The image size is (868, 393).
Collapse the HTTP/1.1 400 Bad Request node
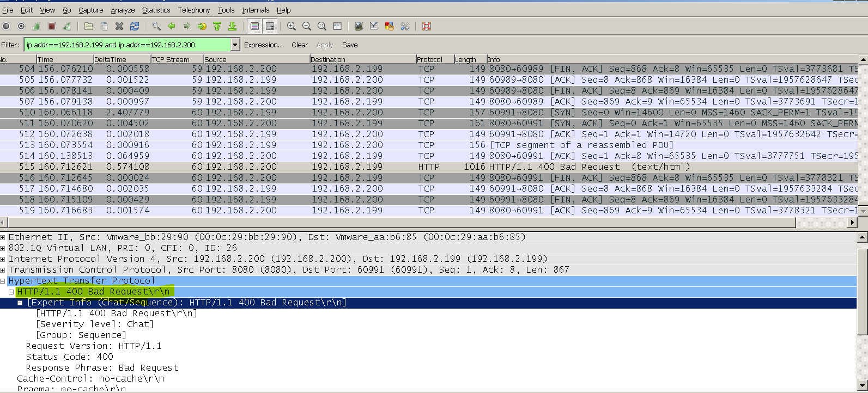(11, 292)
